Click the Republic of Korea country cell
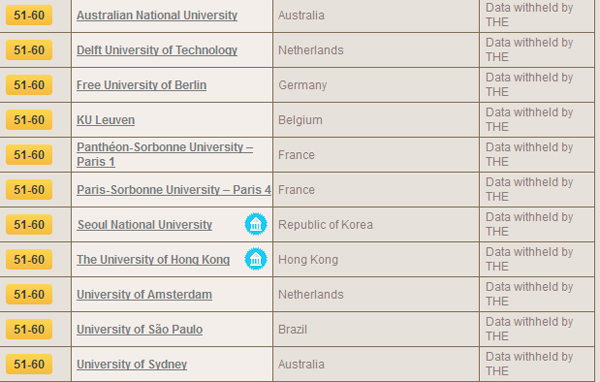Image resolution: width=600 pixels, height=382 pixels. coord(376,225)
